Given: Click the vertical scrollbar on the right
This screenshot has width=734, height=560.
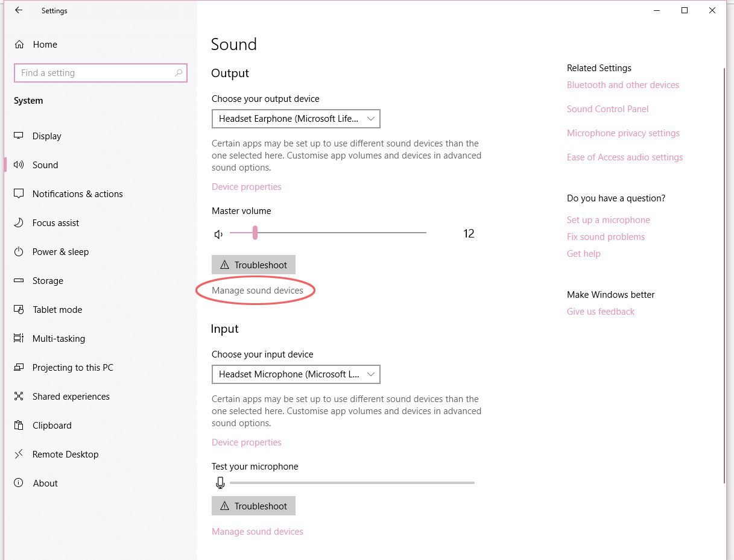Looking at the screenshot, I should coord(724,275).
